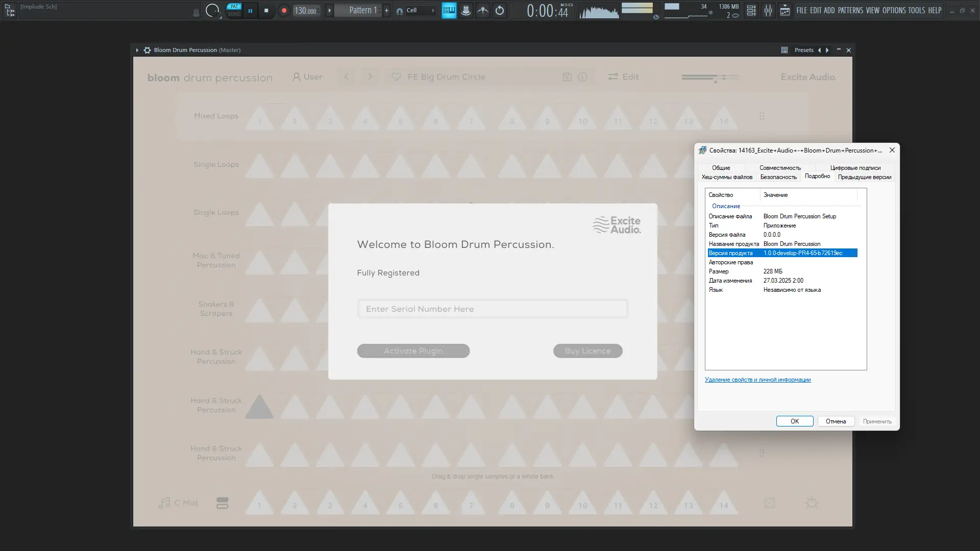Click the user profile icon in Bloom
This screenshot has height=551, width=980.
pos(296,77)
